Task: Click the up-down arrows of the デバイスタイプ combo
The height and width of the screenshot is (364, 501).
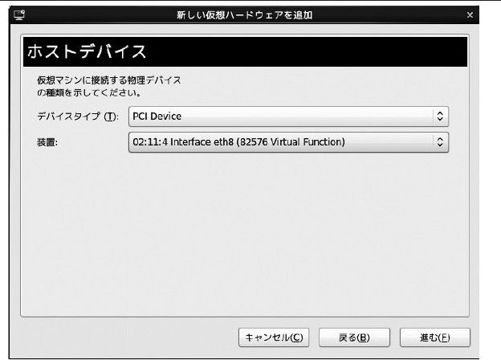Action: (440, 116)
